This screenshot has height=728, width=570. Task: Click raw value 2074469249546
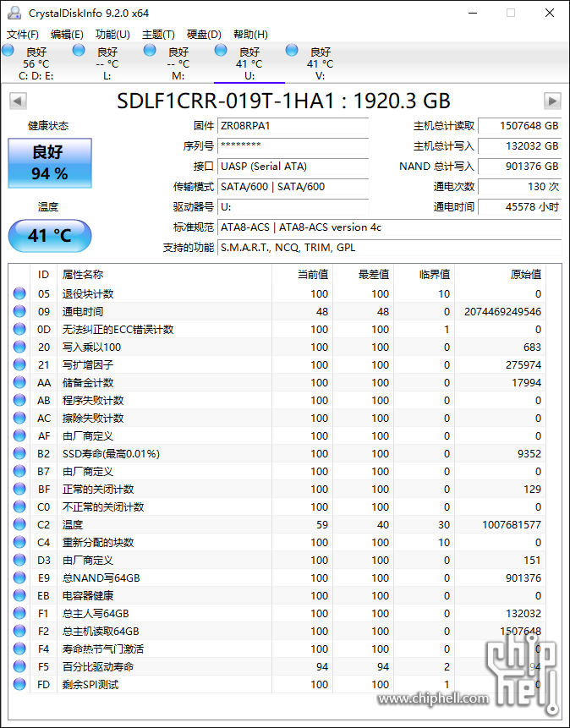[502, 311]
